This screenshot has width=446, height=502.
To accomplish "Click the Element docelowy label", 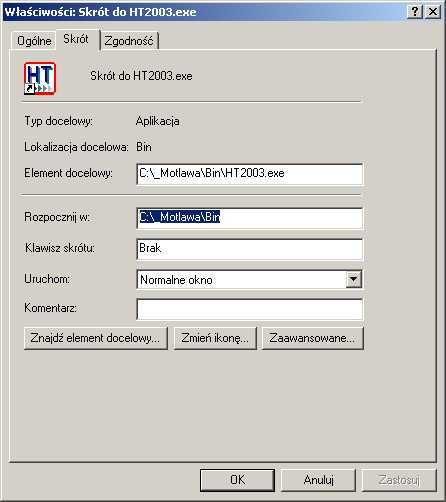I will click(x=68, y=173).
